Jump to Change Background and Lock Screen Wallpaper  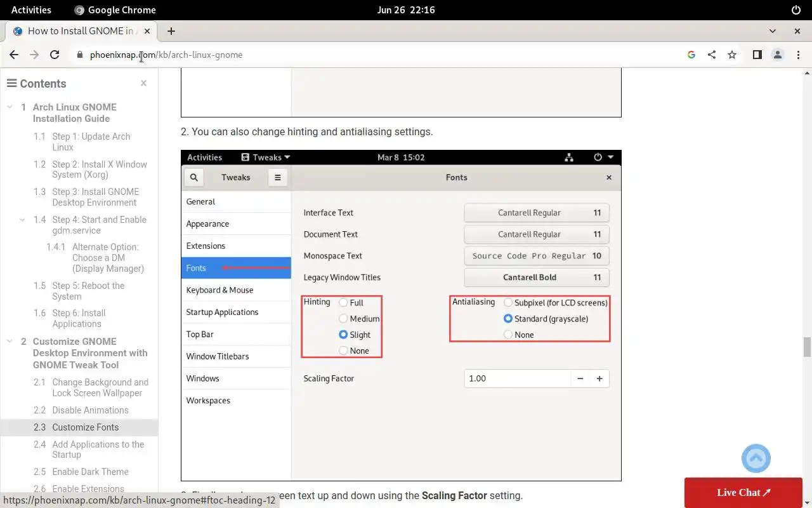pyautogui.click(x=100, y=387)
